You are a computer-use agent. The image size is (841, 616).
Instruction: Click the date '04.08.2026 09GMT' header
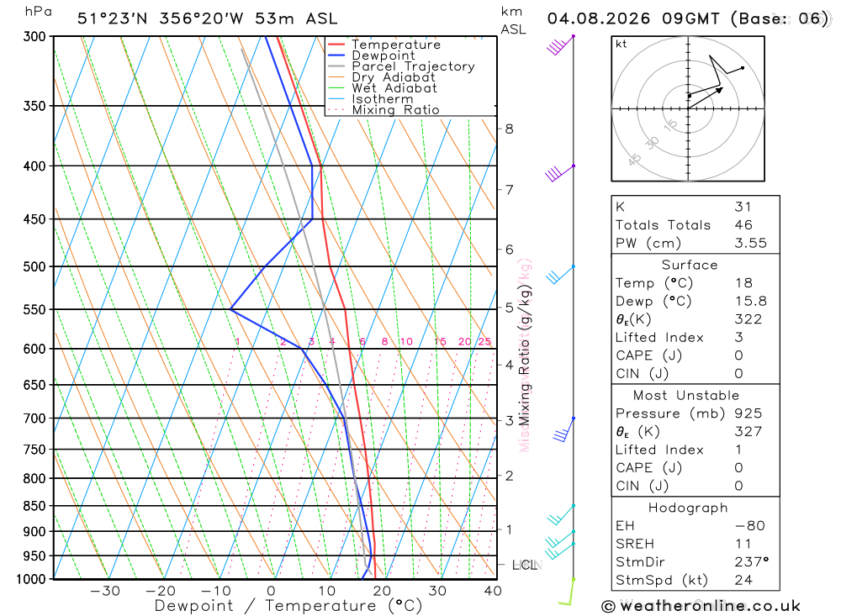633,18
